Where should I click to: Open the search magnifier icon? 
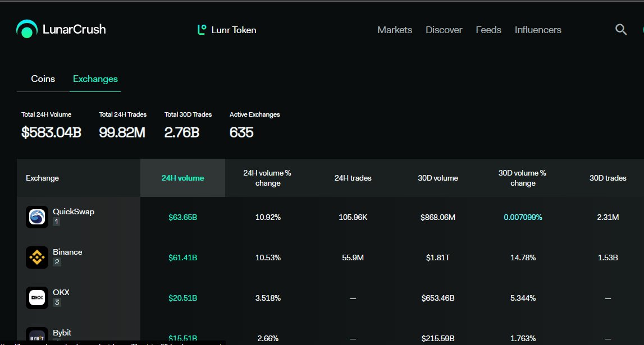pos(621,30)
